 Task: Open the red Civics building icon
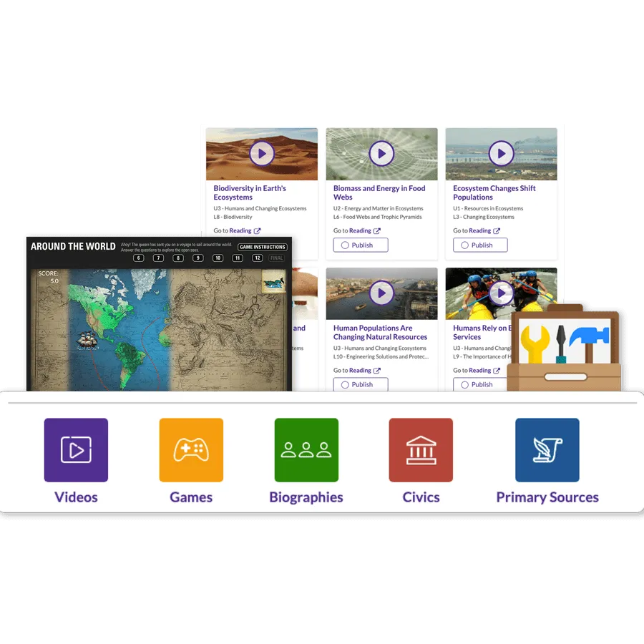coord(421,450)
